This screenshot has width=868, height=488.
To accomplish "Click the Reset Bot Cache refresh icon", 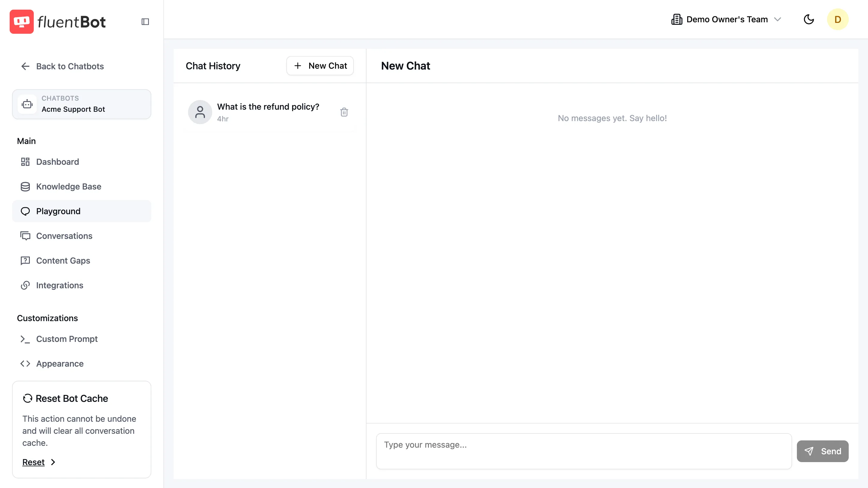I will (x=28, y=399).
